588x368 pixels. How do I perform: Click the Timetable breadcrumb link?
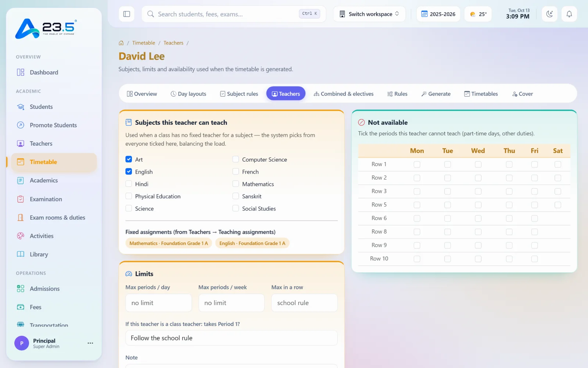point(144,43)
